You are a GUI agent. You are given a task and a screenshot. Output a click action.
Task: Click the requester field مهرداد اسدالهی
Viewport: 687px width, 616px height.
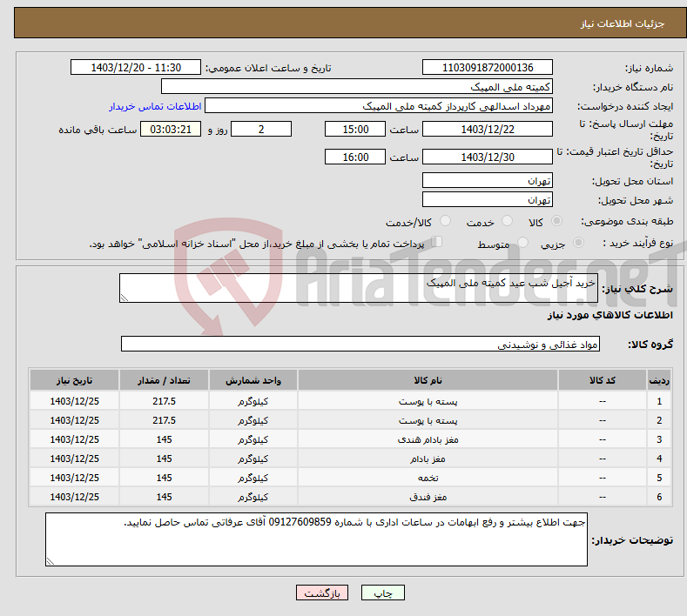point(379,106)
